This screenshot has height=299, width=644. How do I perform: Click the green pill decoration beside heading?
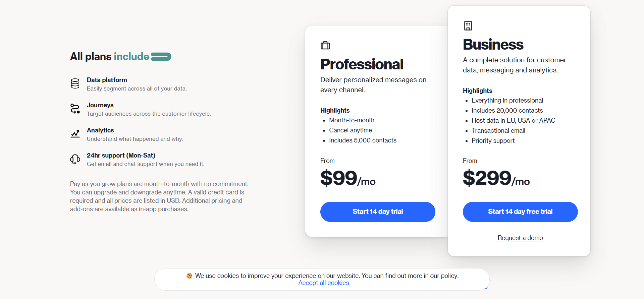click(x=161, y=57)
